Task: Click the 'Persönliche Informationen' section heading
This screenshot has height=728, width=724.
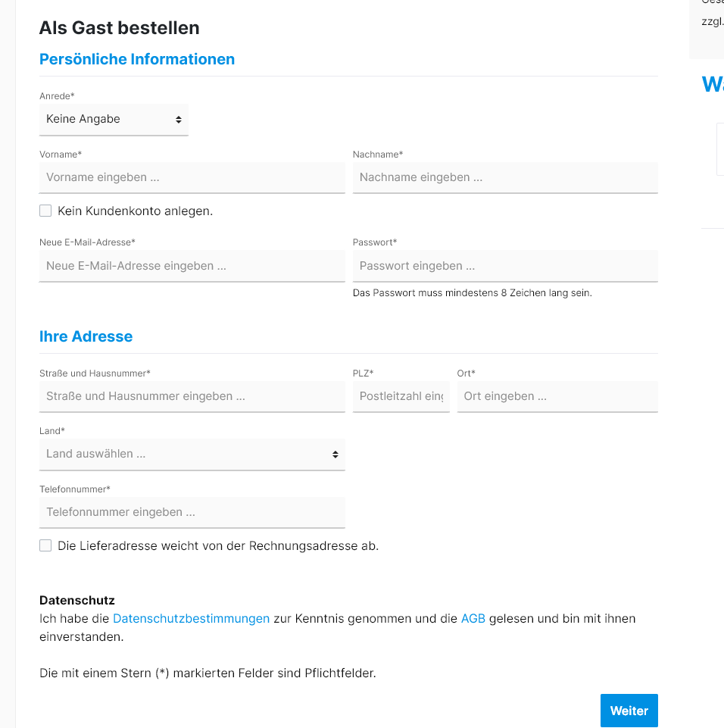Action: point(137,59)
